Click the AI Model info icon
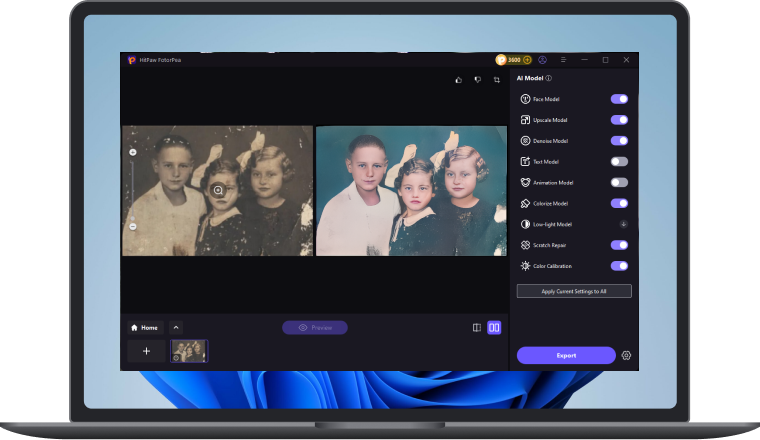760x440 pixels. tap(549, 78)
